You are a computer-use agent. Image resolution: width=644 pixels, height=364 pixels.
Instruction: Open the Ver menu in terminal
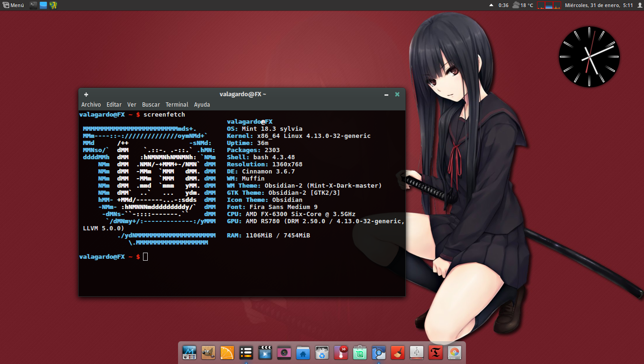[132, 104]
